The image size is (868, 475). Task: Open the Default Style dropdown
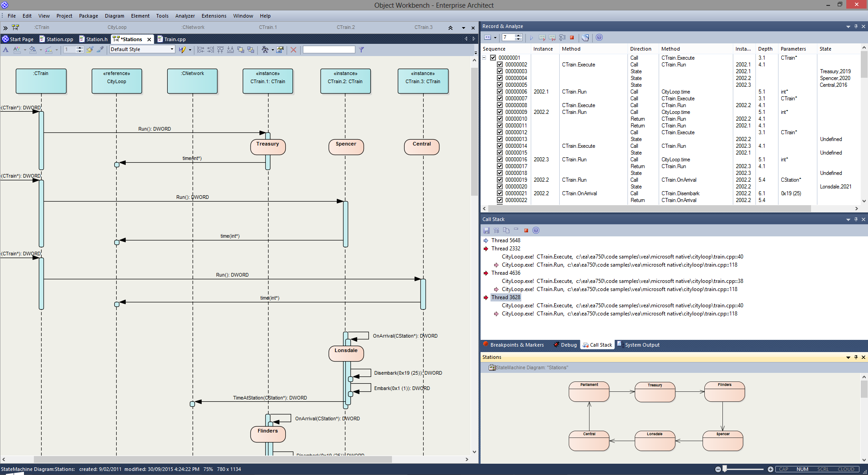pos(172,50)
